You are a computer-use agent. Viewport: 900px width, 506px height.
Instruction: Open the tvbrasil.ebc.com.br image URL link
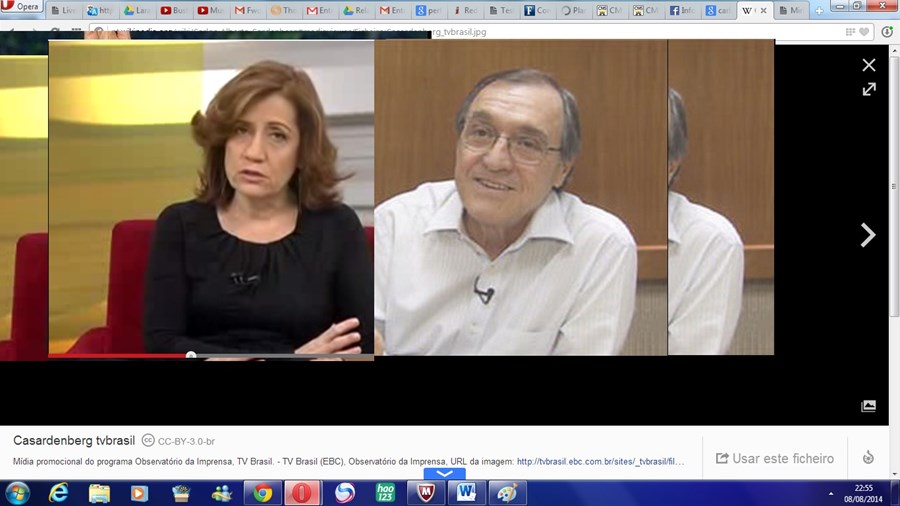[x=600, y=462]
